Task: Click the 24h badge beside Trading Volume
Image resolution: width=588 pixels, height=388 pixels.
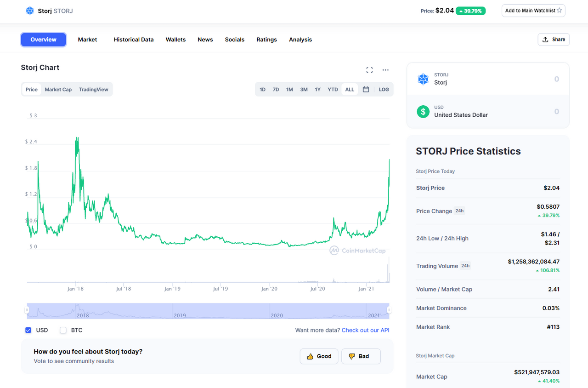Action: click(465, 266)
